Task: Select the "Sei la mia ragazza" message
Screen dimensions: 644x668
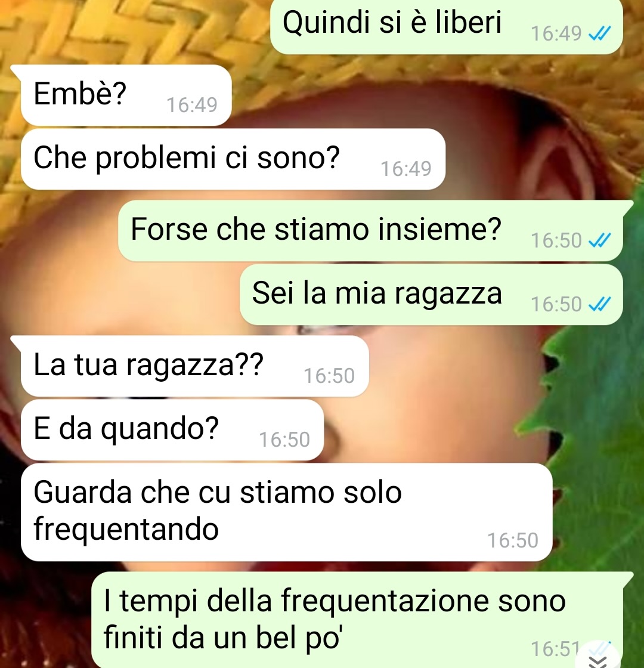Action: 431,295
